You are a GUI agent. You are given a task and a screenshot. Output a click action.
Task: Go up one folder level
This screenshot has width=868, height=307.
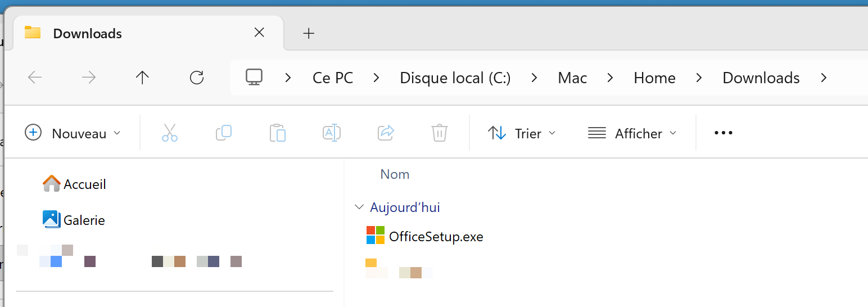tap(142, 78)
